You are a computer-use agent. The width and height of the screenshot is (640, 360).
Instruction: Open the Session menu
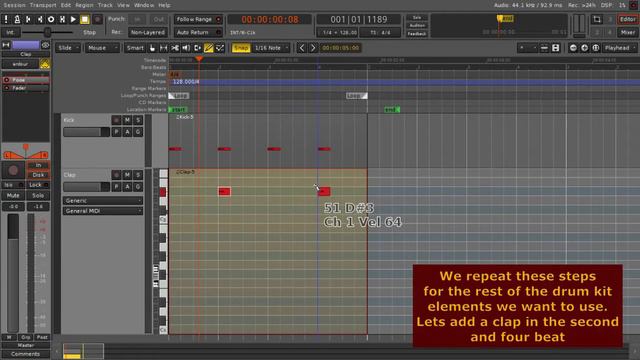click(14, 5)
